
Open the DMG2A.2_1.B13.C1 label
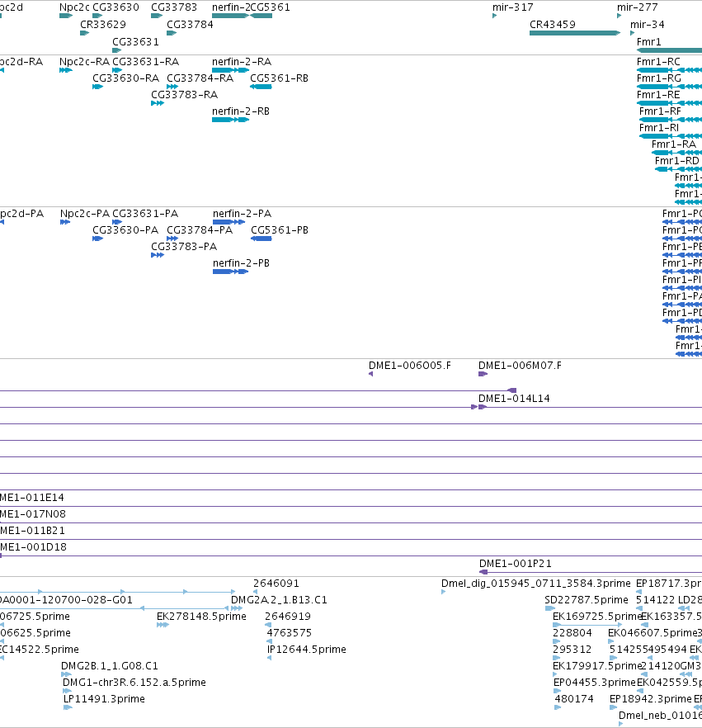pos(279,600)
